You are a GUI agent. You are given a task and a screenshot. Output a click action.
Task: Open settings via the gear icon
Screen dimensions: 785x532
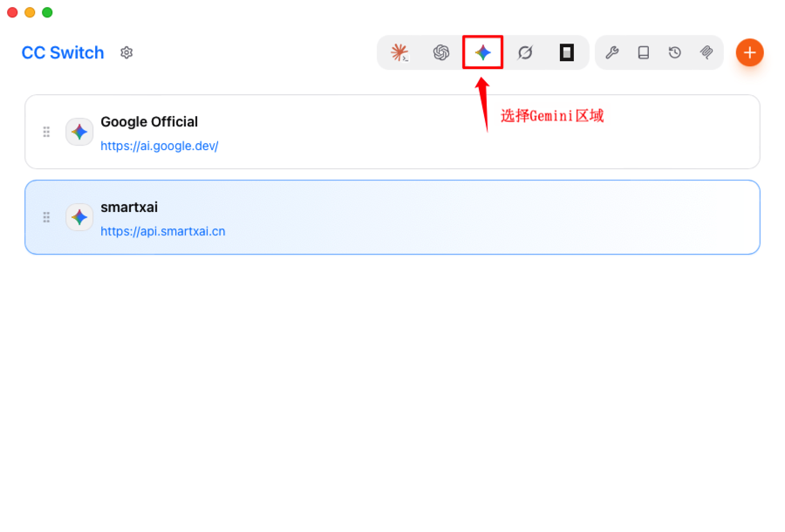pos(126,52)
